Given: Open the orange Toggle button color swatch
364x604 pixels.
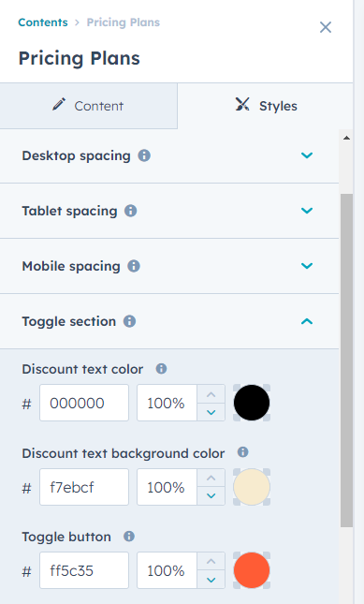Looking at the screenshot, I should (252, 570).
